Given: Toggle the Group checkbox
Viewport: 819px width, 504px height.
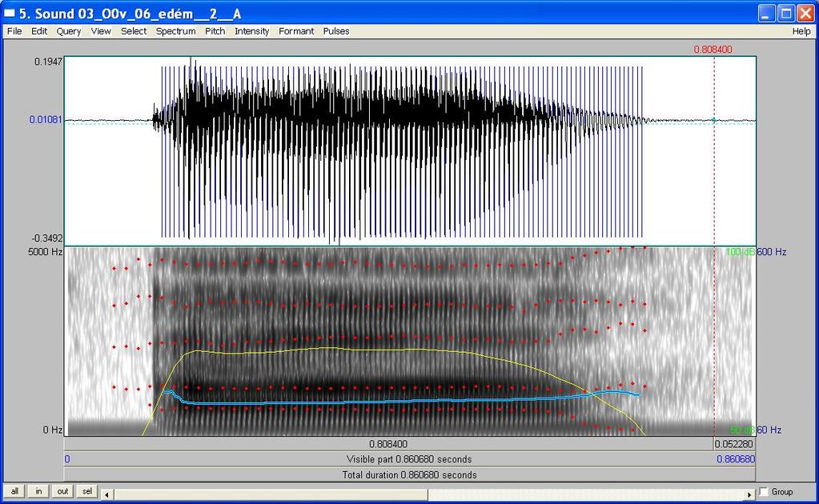Looking at the screenshot, I should click(x=764, y=491).
